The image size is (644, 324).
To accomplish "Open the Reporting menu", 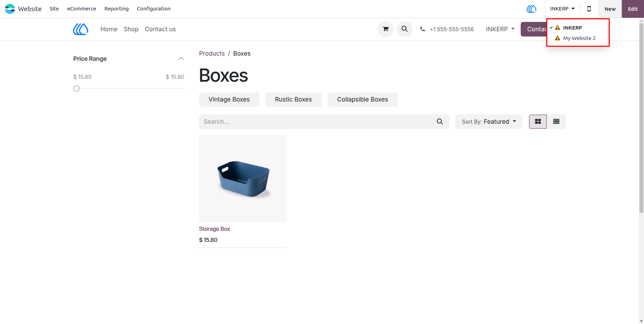I will click(116, 9).
